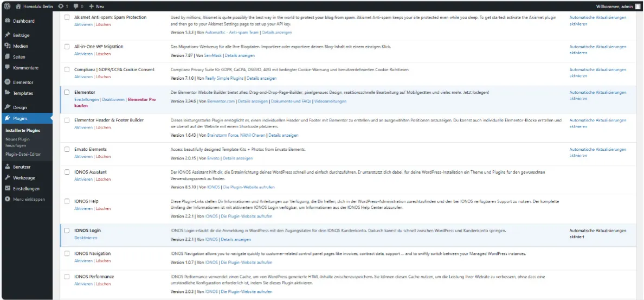Open the Dashboard menu label

tap(24, 21)
